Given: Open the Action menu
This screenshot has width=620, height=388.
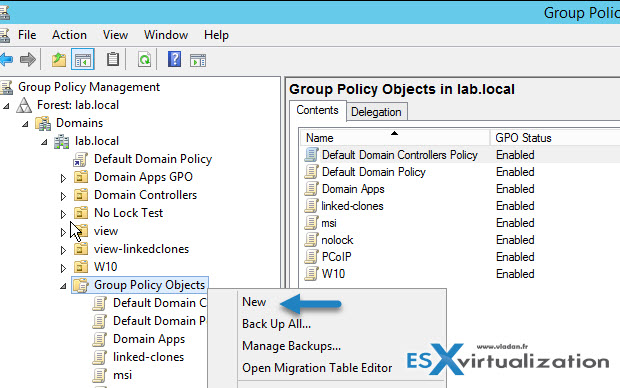Looking at the screenshot, I should (69, 35).
